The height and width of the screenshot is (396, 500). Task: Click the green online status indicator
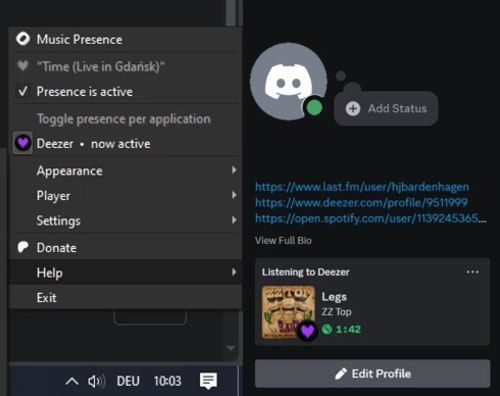[x=314, y=108]
